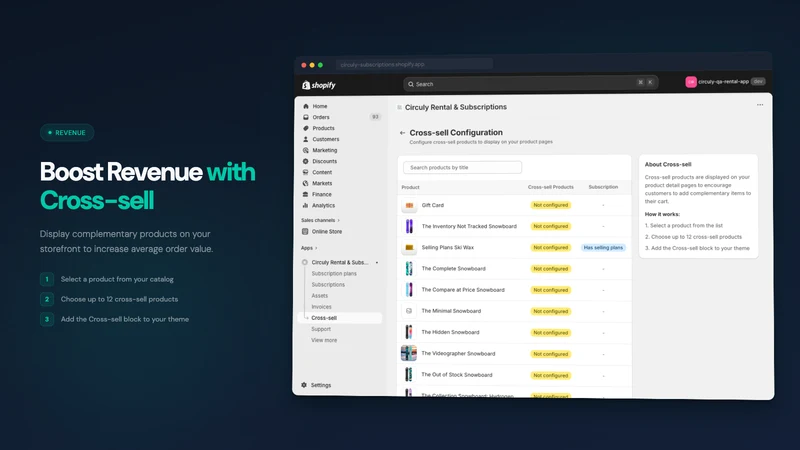Click the Content icon in sidebar

click(306, 172)
